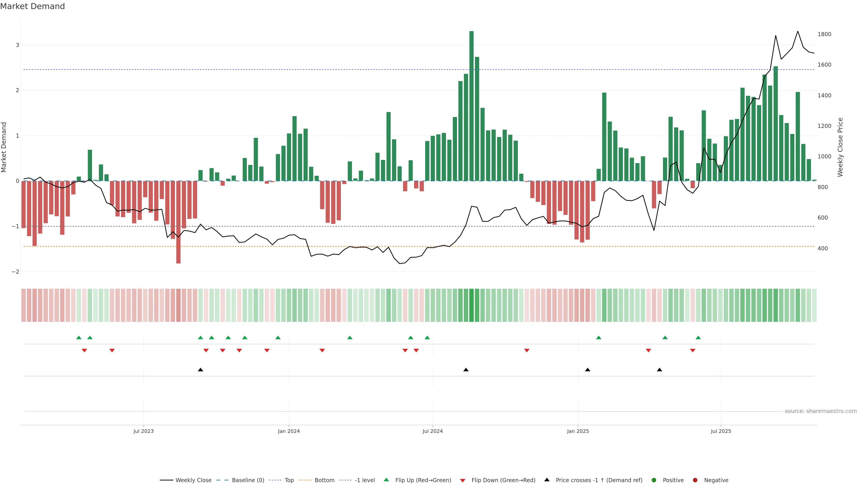Click the -1 level legend item

pos(365,480)
